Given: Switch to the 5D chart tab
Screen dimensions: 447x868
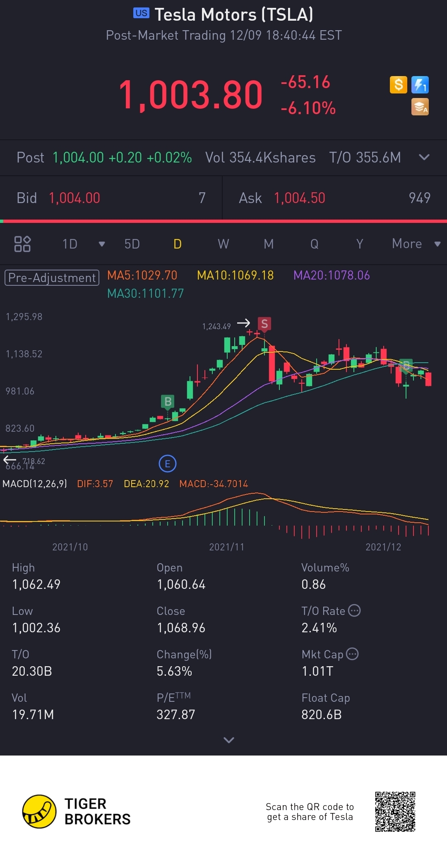Looking at the screenshot, I should coord(132,244).
